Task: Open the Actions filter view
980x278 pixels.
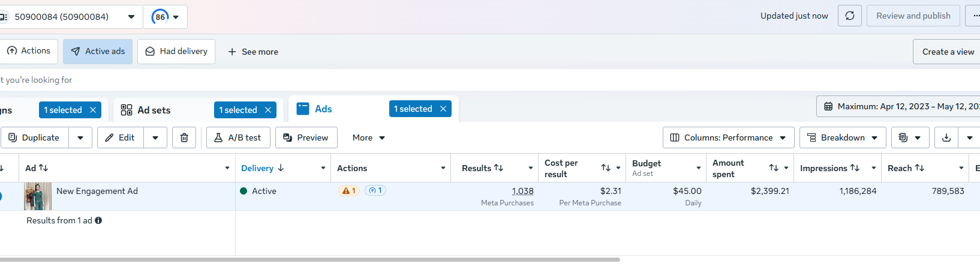Action: tap(29, 51)
